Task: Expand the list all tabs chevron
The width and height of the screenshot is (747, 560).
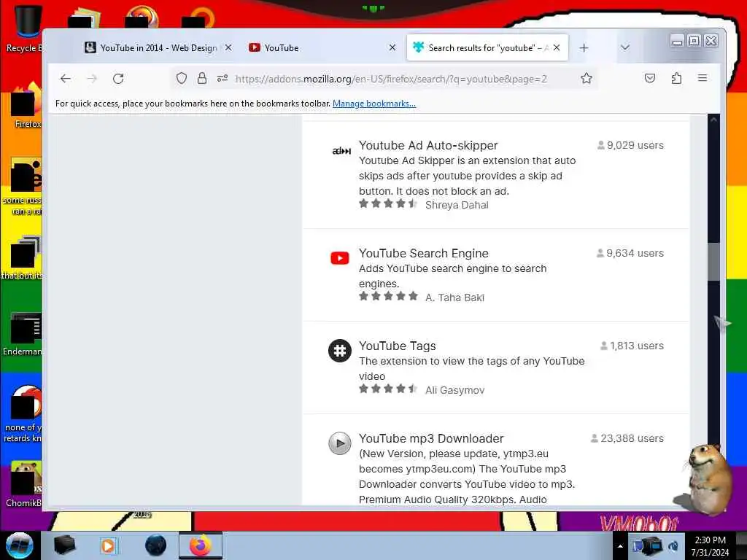Action: (x=625, y=47)
